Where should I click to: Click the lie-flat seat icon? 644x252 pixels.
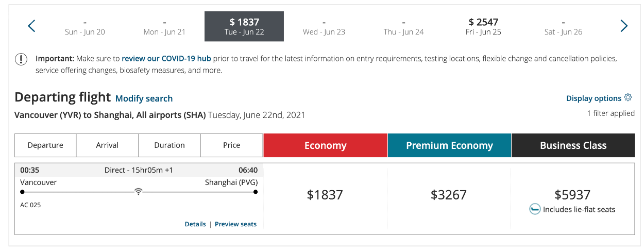[x=535, y=209]
